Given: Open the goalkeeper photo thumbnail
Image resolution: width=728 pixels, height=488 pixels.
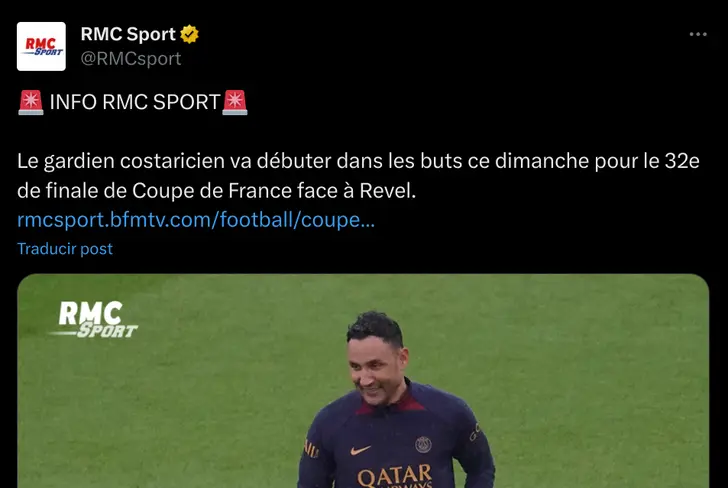Looking at the screenshot, I should [363, 381].
